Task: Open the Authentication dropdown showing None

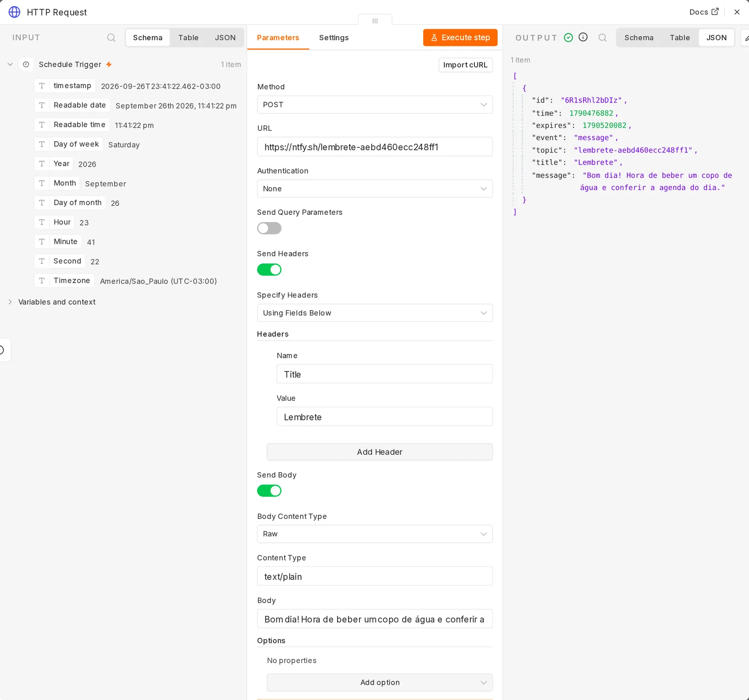Action: 374,189
